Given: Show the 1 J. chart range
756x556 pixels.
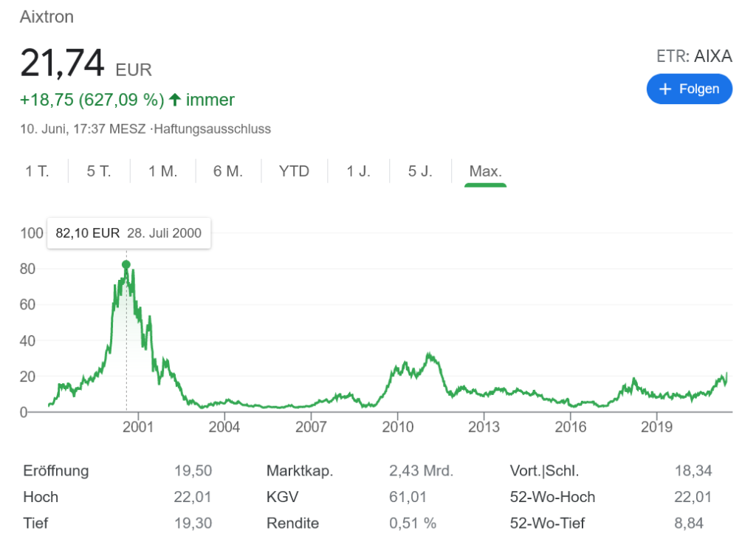Looking at the screenshot, I should pos(358,171).
